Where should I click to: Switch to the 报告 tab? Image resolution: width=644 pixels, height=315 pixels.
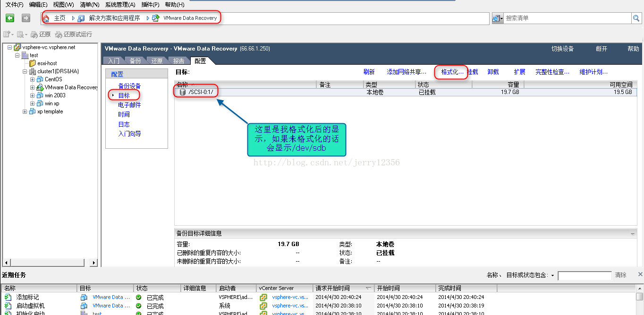pos(178,61)
